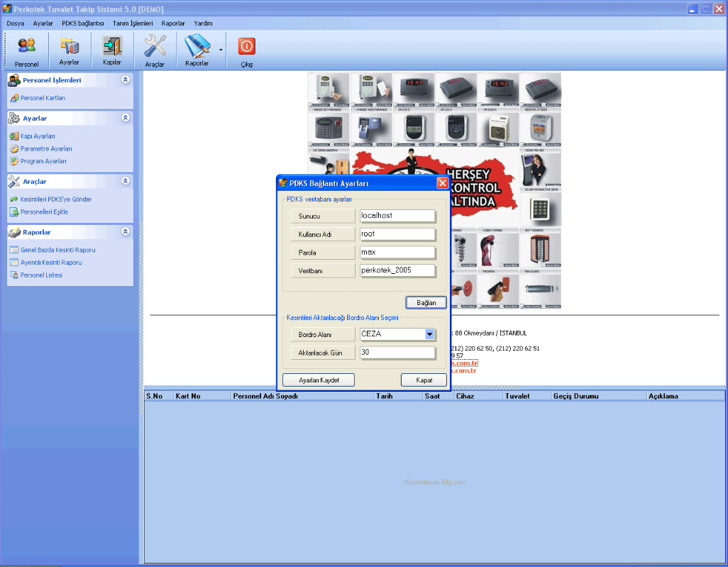
Task: Expand the Raporlar toolbar dropdown arrow
Action: (221, 50)
